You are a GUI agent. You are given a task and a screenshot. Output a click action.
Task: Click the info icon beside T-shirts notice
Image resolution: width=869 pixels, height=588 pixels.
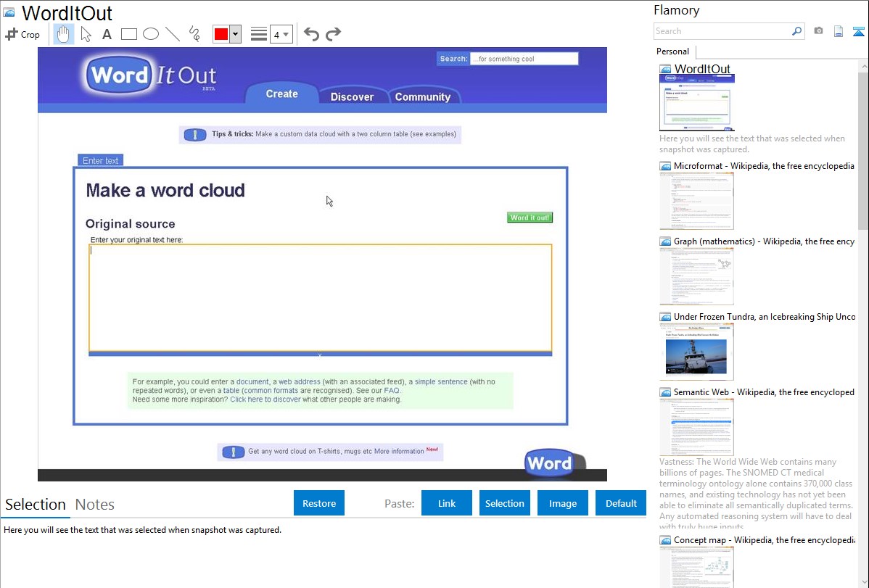tap(234, 452)
